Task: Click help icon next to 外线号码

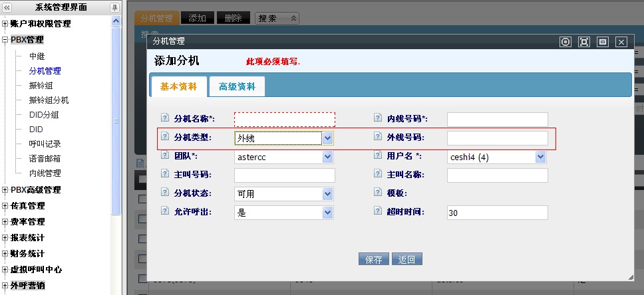Action: tap(378, 137)
